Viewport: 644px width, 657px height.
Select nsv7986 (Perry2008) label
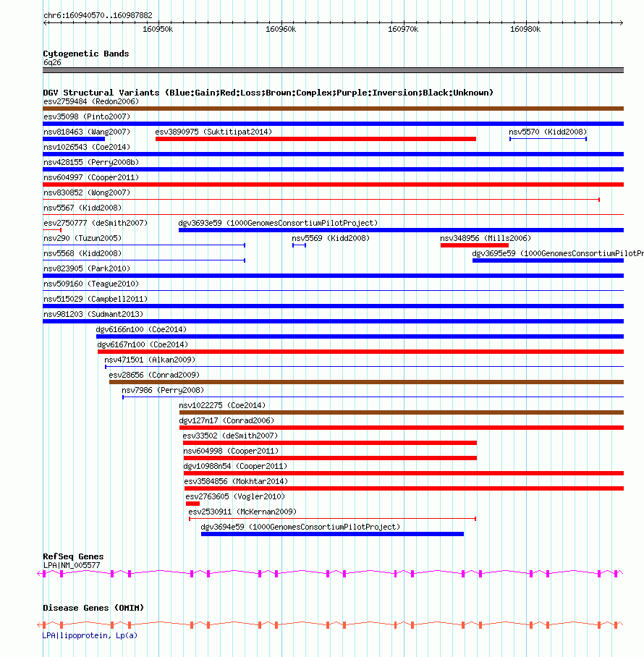click(x=163, y=390)
